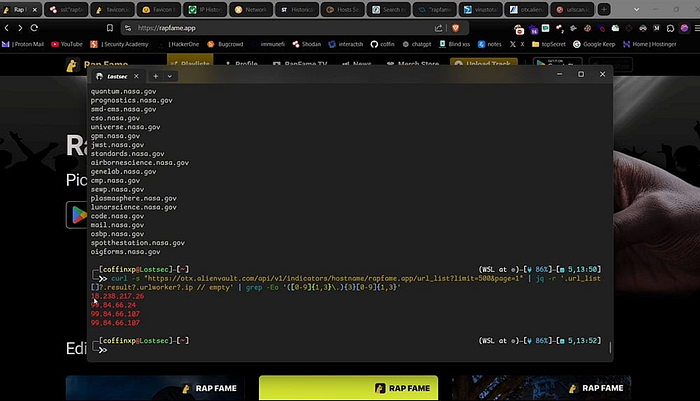Open a new browser tab
This screenshot has height=401, width=700.
(604, 9)
